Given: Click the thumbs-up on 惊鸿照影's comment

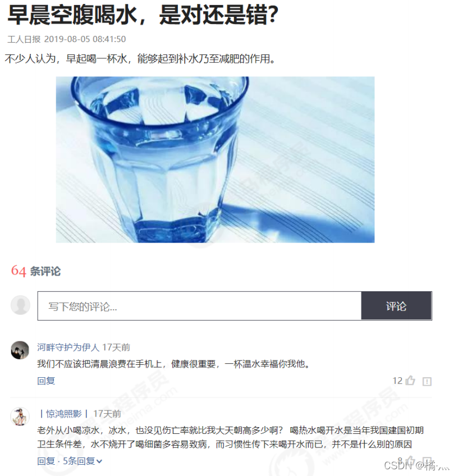Looking at the screenshot, I should [x=411, y=460].
